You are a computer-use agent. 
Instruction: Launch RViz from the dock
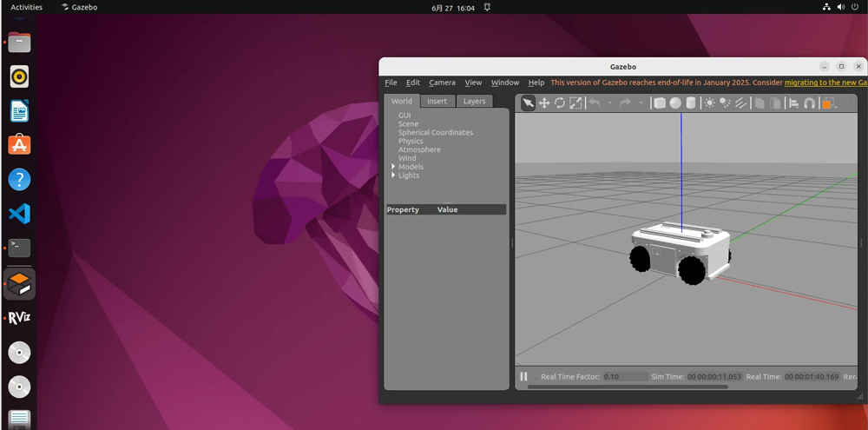(x=19, y=318)
